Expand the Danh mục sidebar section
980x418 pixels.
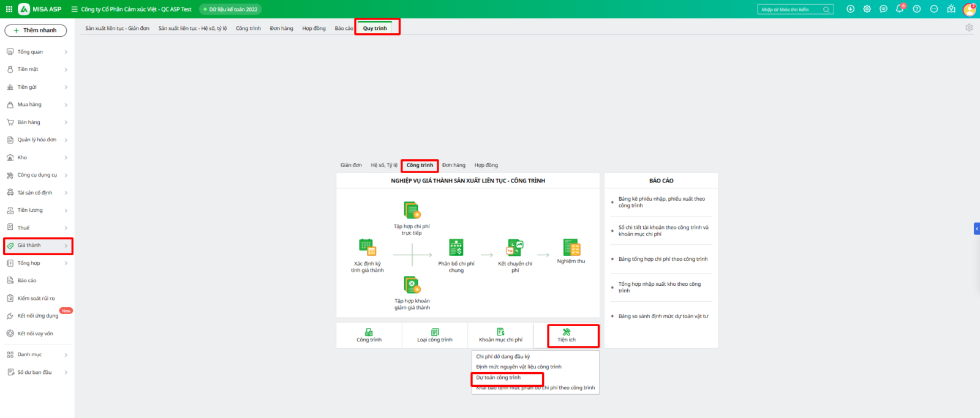coord(38,355)
